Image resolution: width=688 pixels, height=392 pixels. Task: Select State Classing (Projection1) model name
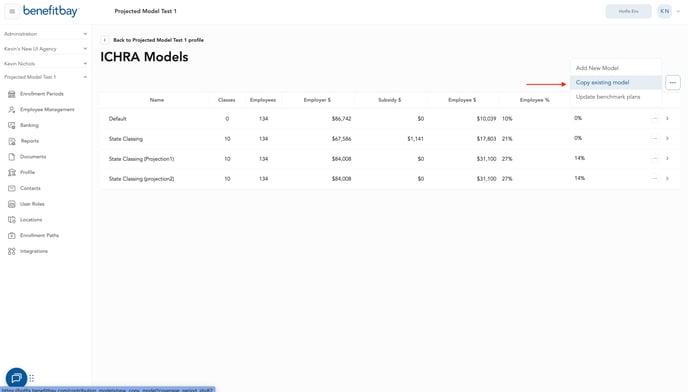(141, 159)
